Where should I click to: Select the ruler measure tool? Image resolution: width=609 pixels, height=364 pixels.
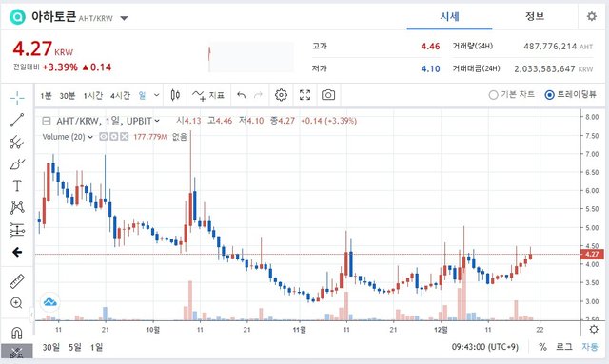tap(17, 281)
